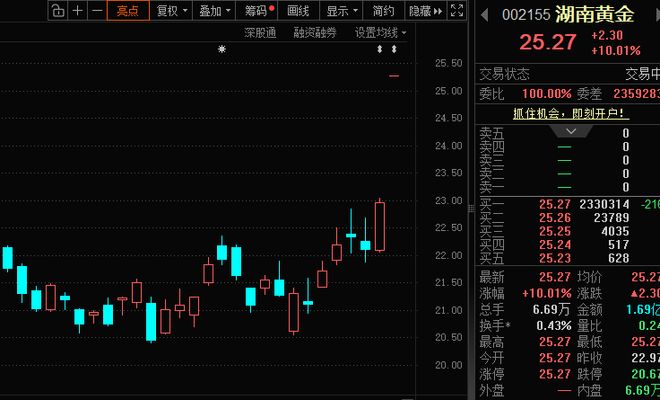Screen dimensions: 660x400
Task: Click the 买二 volume 23789
Action: (x=611, y=218)
